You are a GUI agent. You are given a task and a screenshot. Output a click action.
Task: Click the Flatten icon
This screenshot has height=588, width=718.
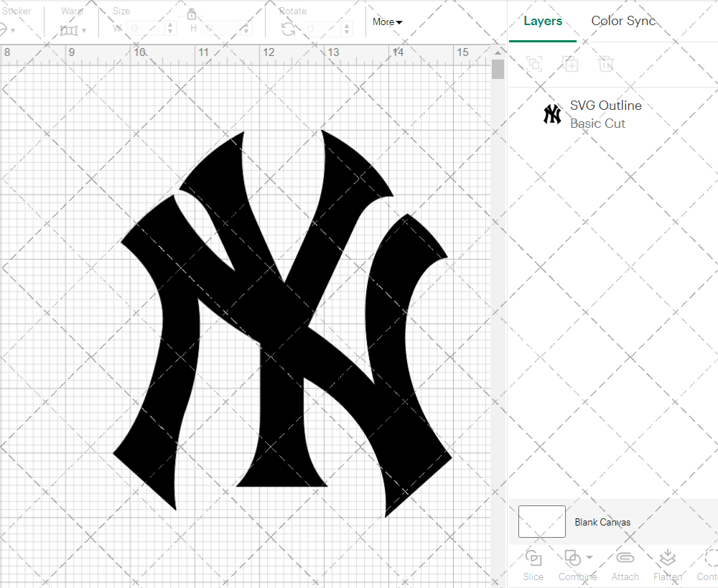[667, 558]
